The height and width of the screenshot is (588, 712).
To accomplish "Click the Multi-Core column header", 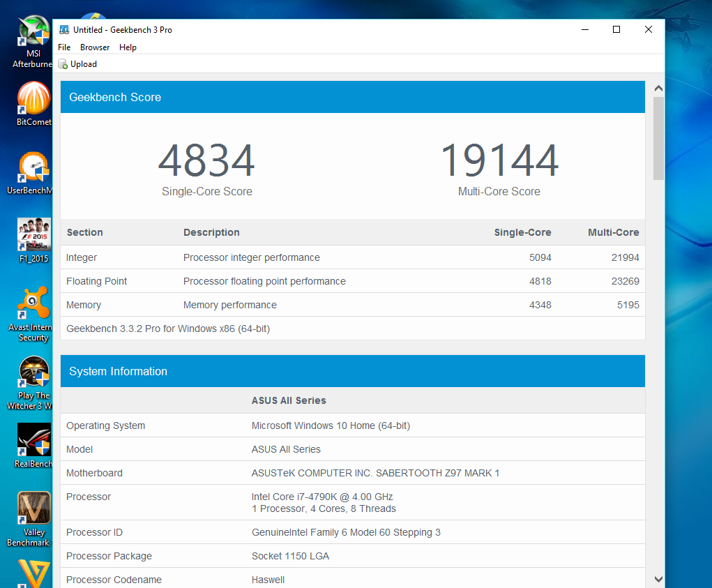I will point(614,232).
